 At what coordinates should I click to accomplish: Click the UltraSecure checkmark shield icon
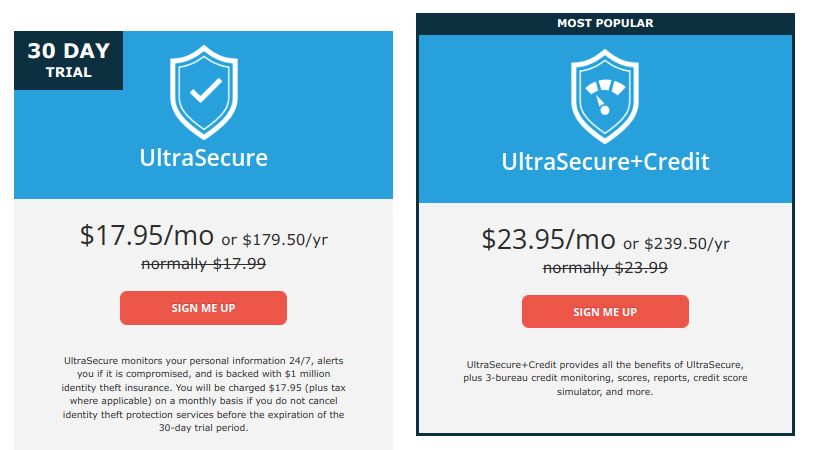[204, 92]
